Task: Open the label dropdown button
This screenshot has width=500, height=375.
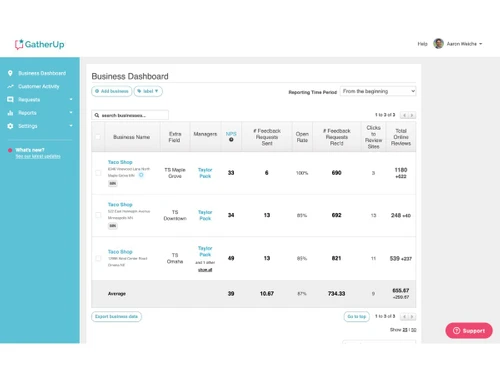Action: coord(148,91)
